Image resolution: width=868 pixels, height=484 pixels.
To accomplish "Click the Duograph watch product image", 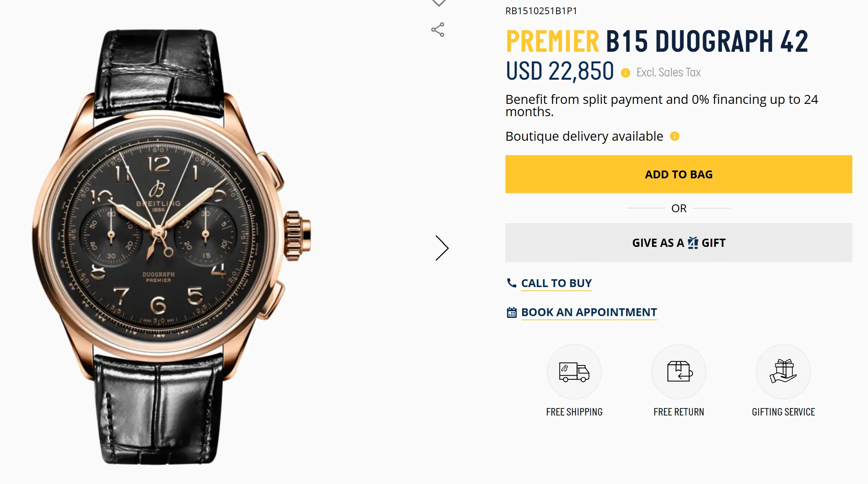I will (171, 246).
